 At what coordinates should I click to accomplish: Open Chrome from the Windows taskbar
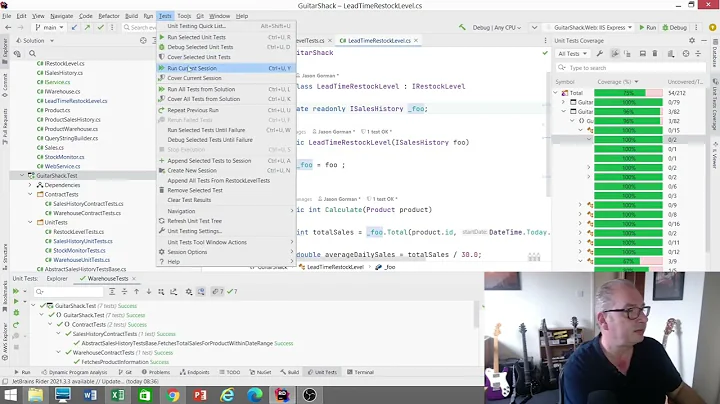[173, 395]
